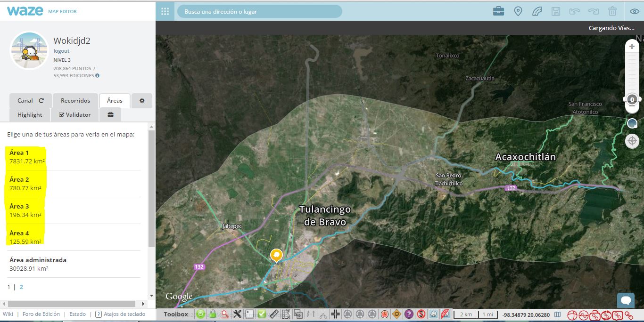Click the search bar to enter an address
644x322 pixels.
(259, 11)
